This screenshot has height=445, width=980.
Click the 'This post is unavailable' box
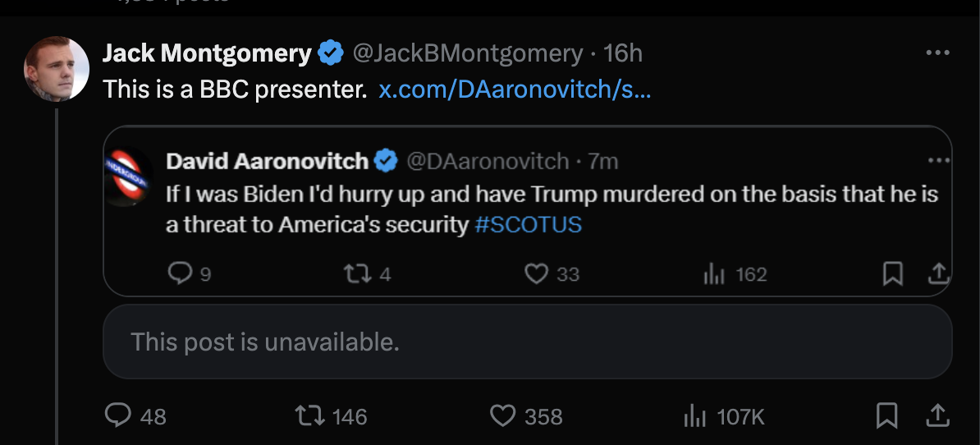point(527,342)
